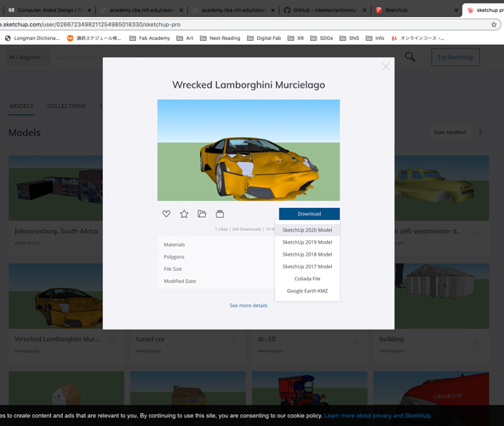504x426 pixels.
Task: Select Google Earth KMZ download option
Action: click(307, 291)
